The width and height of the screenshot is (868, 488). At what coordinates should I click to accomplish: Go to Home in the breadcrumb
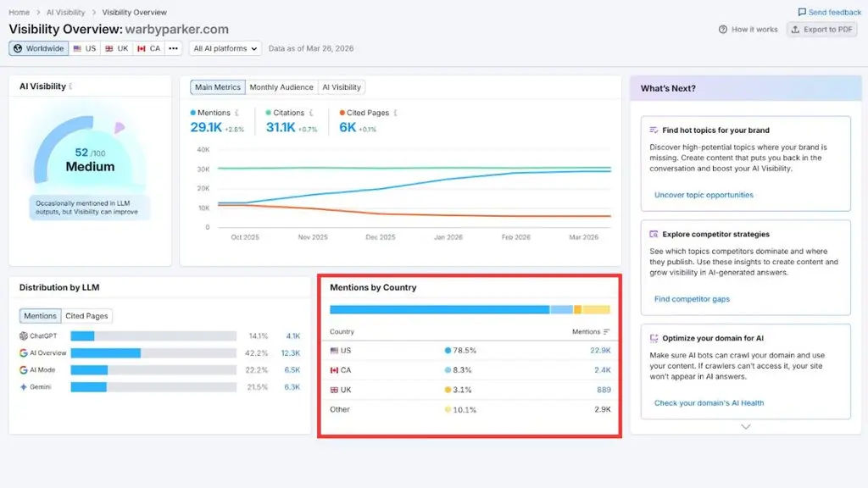pos(19,12)
